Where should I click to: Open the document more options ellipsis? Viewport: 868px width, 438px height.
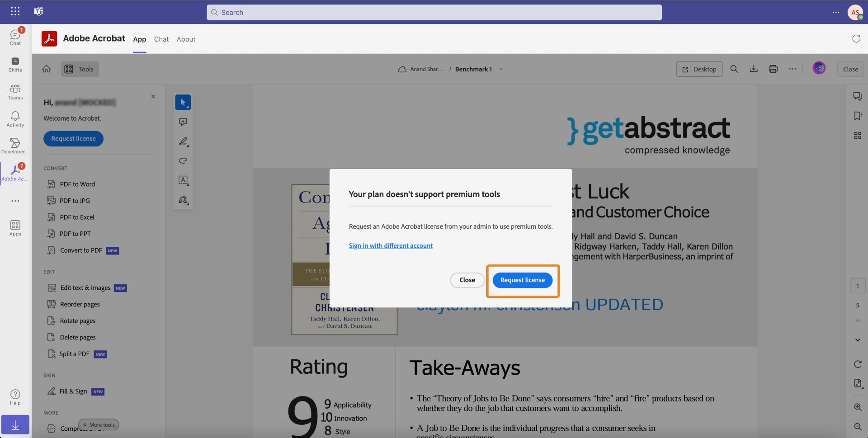[x=793, y=69]
